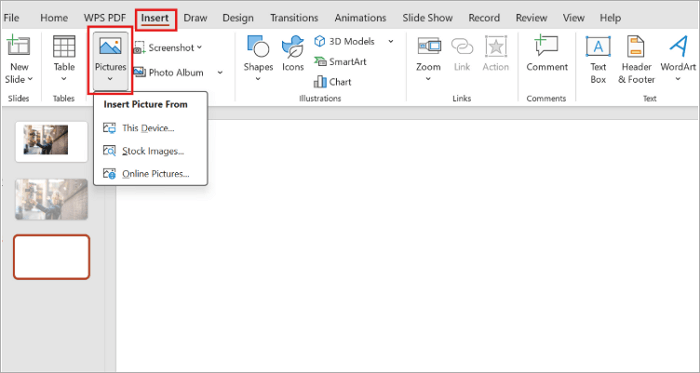Open the WPS PDF tab
The width and height of the screenshot is (700, 373).
104,18
